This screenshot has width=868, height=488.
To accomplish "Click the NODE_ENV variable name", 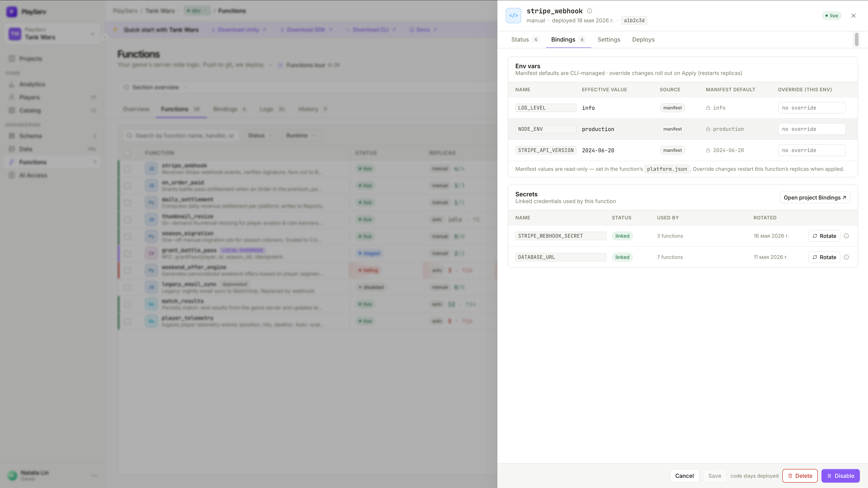I will coord(545,129).
